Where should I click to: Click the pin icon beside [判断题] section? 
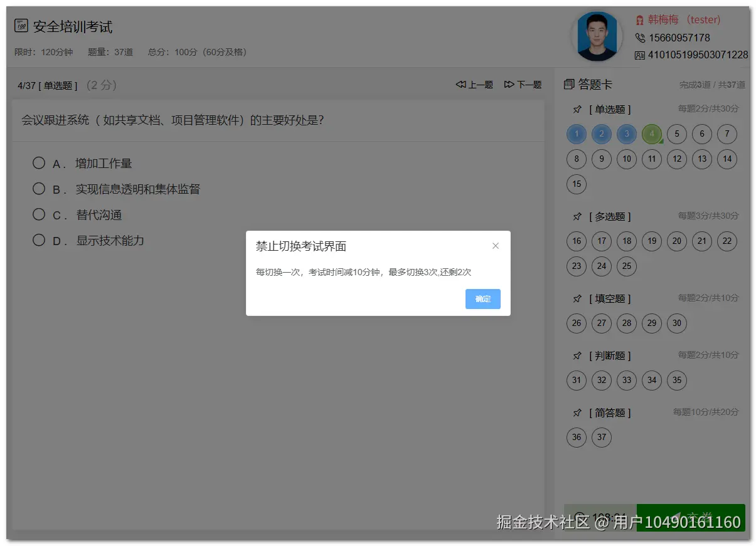tap(577, 355)
